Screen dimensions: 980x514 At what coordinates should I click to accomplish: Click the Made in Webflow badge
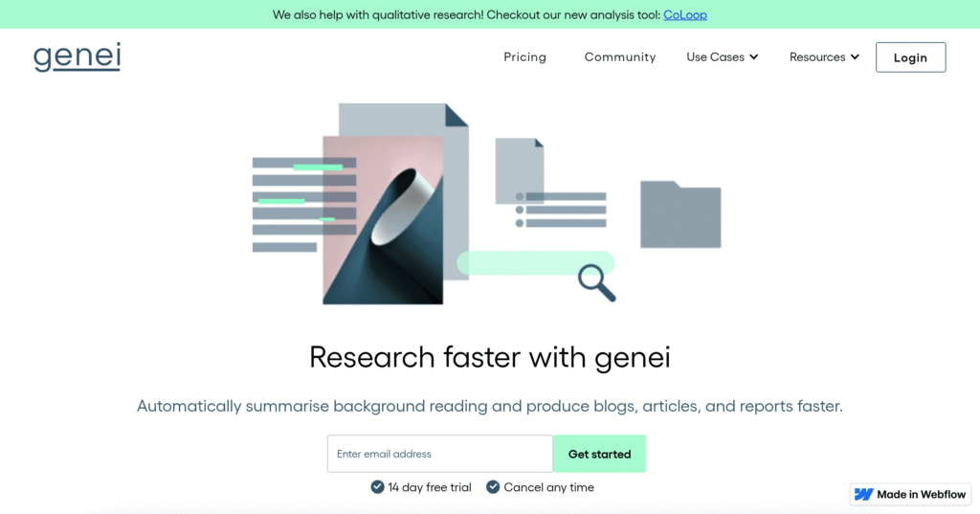pos(910,495)
